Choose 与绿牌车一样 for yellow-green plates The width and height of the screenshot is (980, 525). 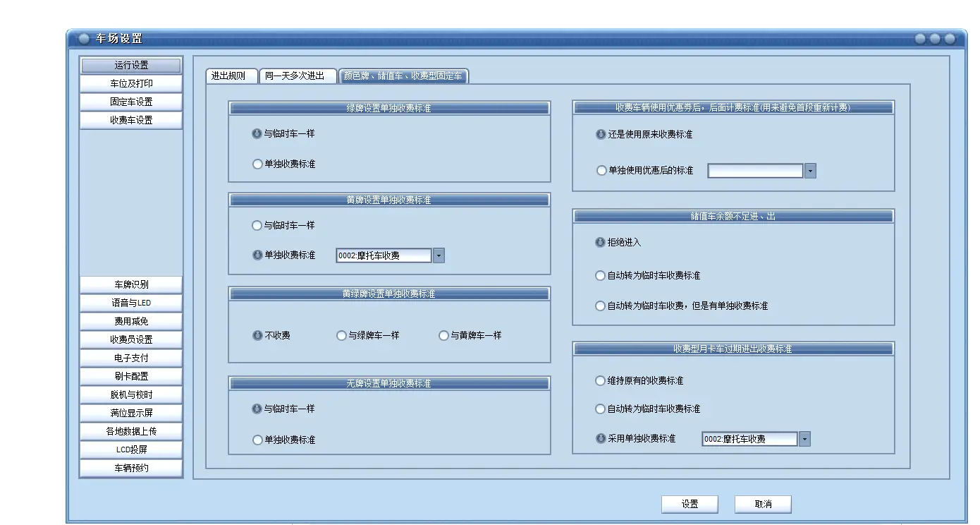point(342,336)
